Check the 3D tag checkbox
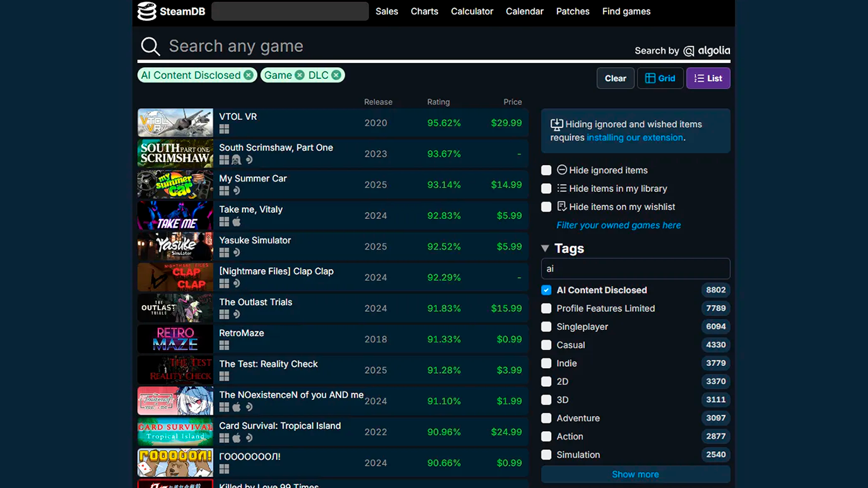The image size is (868, 488). 546,400
